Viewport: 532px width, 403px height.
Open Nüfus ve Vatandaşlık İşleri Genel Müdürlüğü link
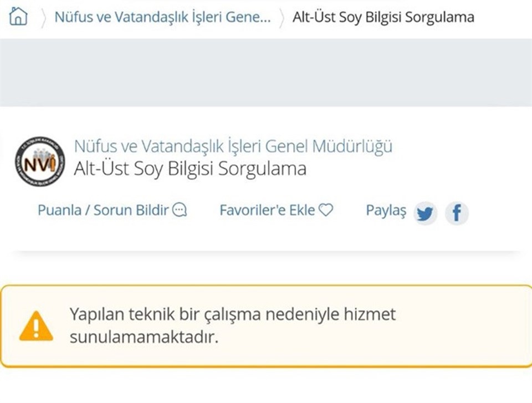233,146
